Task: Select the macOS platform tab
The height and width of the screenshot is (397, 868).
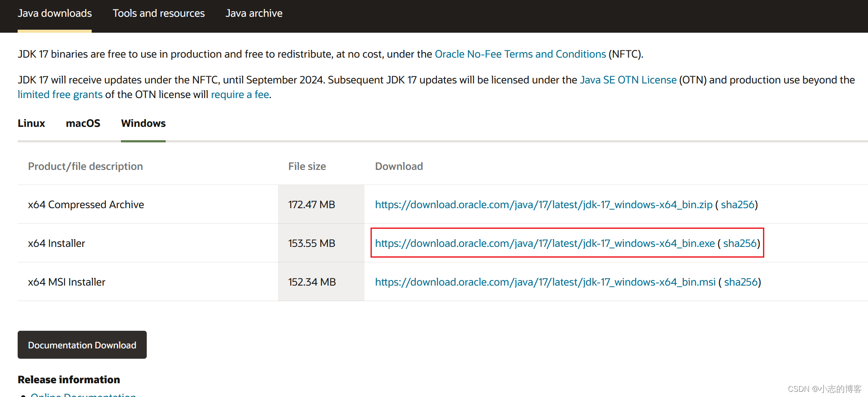Action: click(x=83, y=123)
